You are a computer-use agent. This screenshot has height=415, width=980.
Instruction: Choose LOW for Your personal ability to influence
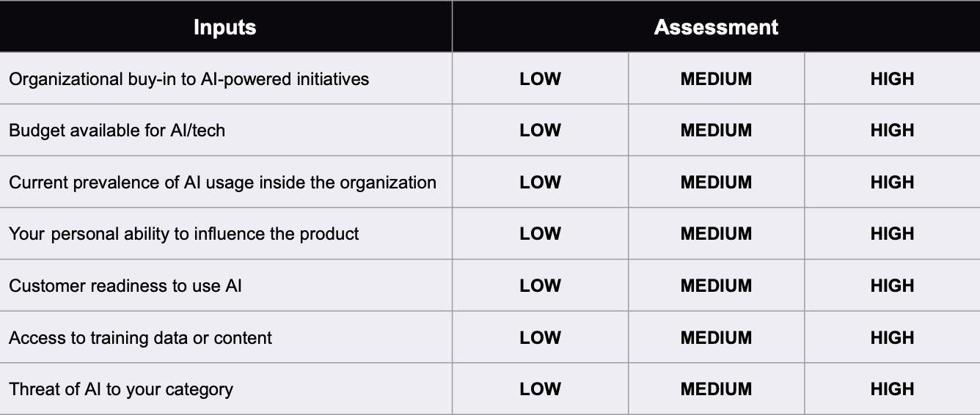coord(540,233)
